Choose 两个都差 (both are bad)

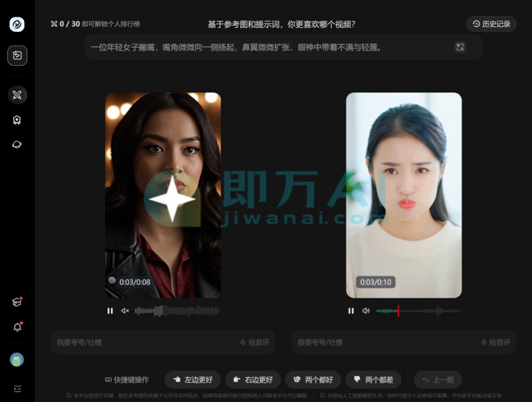(x=373, y=379)
